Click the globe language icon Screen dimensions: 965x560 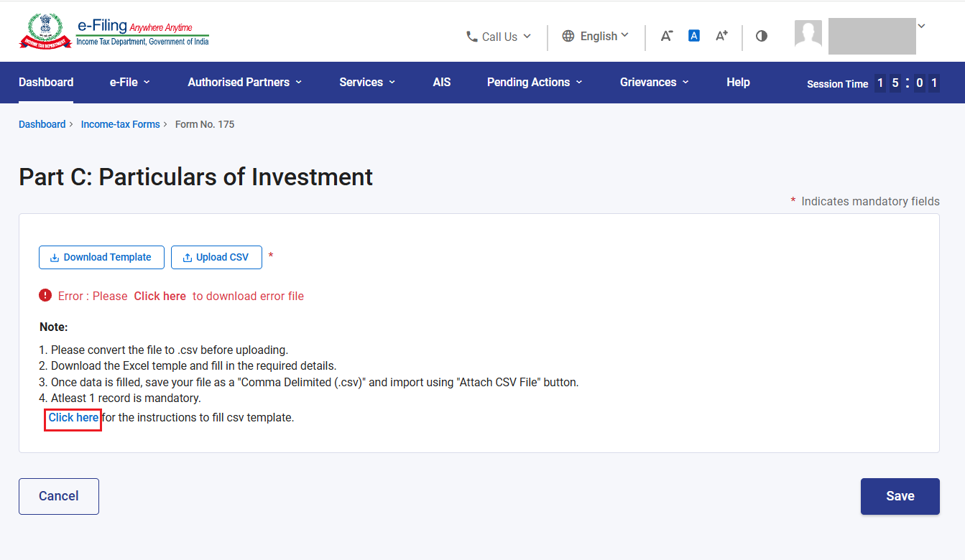[568, 36]
